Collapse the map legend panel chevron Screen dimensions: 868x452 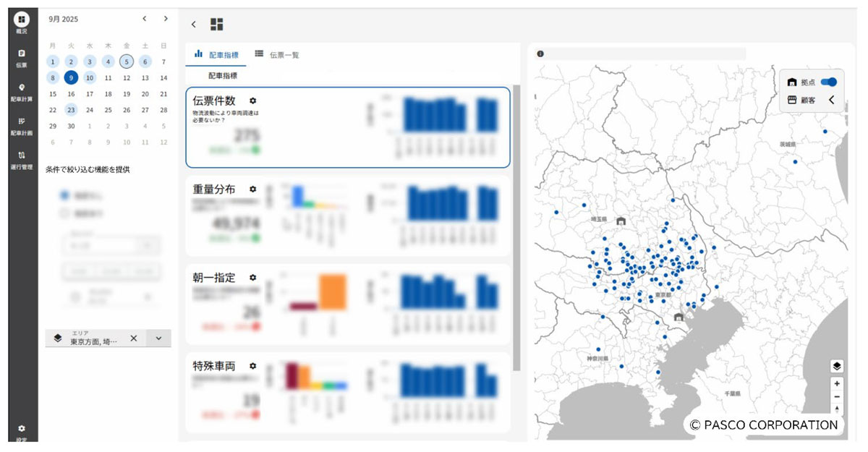(x=831, y=101)
